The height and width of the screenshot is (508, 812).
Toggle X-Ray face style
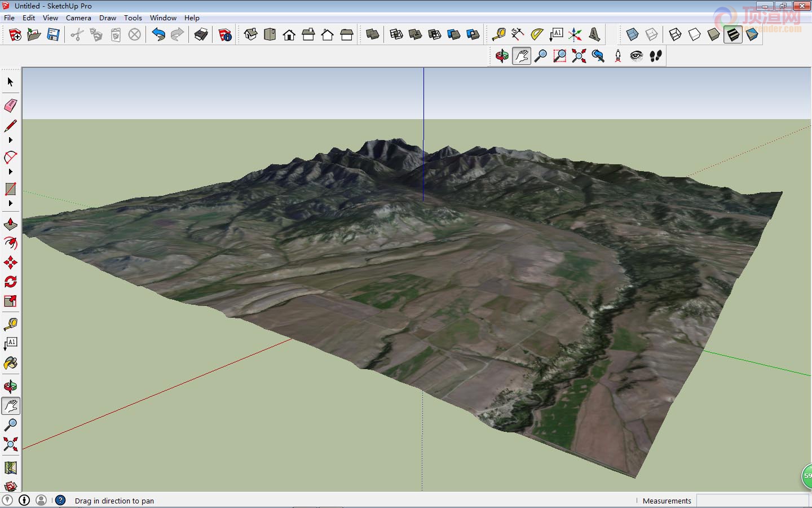point(632,35)
